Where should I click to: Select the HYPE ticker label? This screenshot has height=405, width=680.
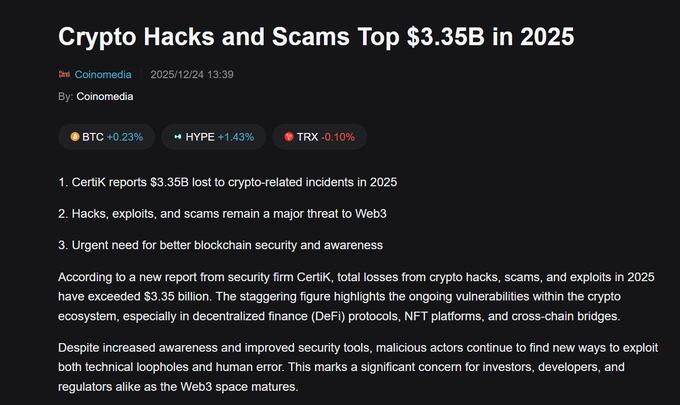200,136
